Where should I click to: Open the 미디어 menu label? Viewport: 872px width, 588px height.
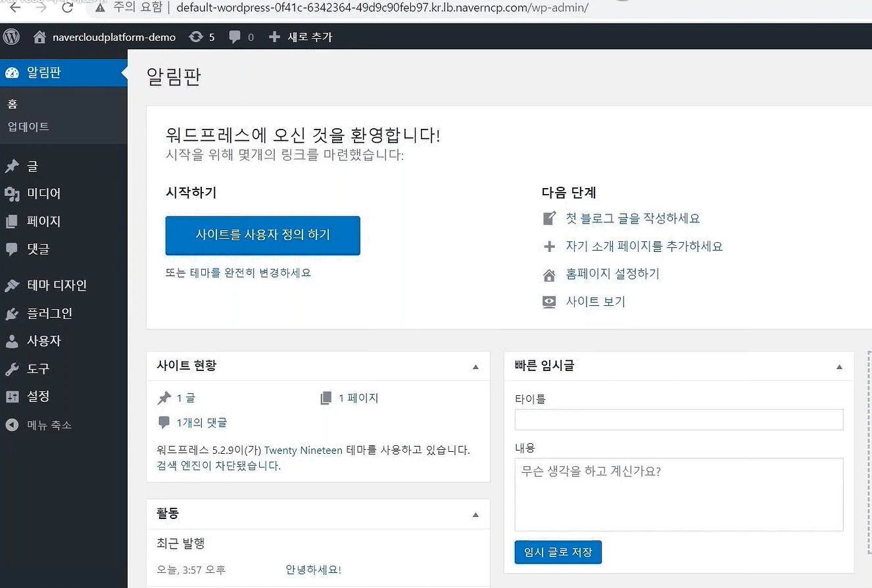point(43,194)
